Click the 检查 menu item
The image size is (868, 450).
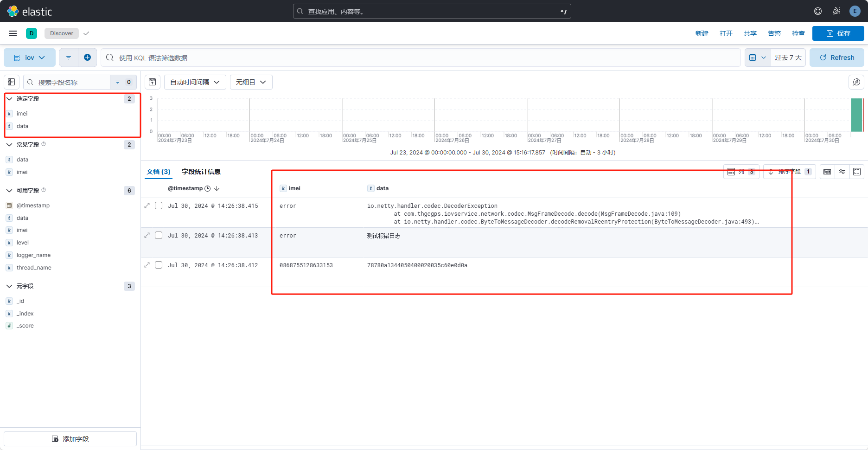coord(798,33)
